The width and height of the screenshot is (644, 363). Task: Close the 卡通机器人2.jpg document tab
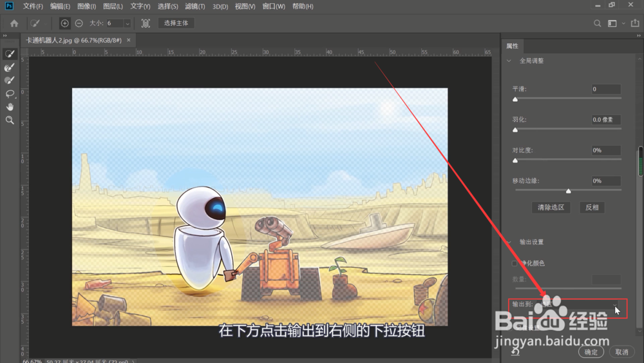pos(129,40)
